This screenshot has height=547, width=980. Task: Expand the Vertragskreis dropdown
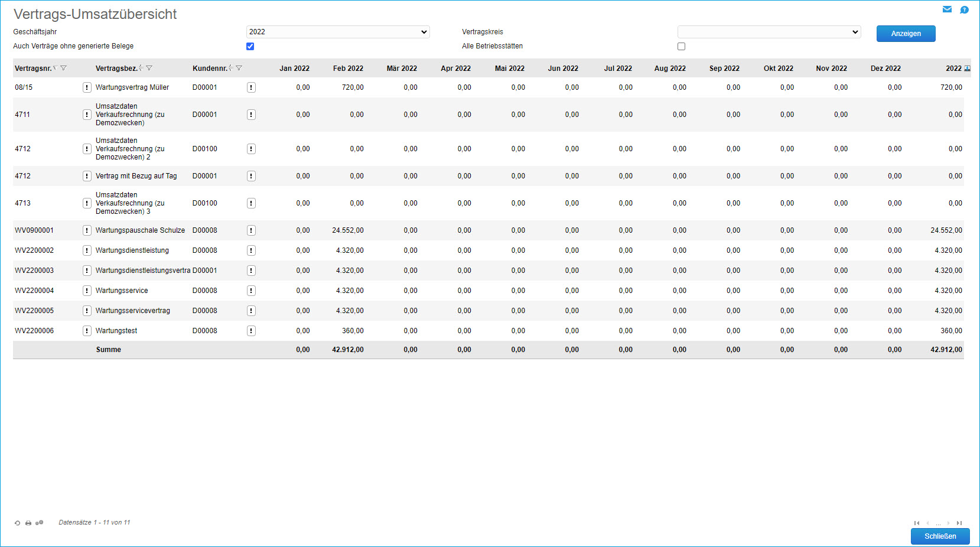click(769, 32)
